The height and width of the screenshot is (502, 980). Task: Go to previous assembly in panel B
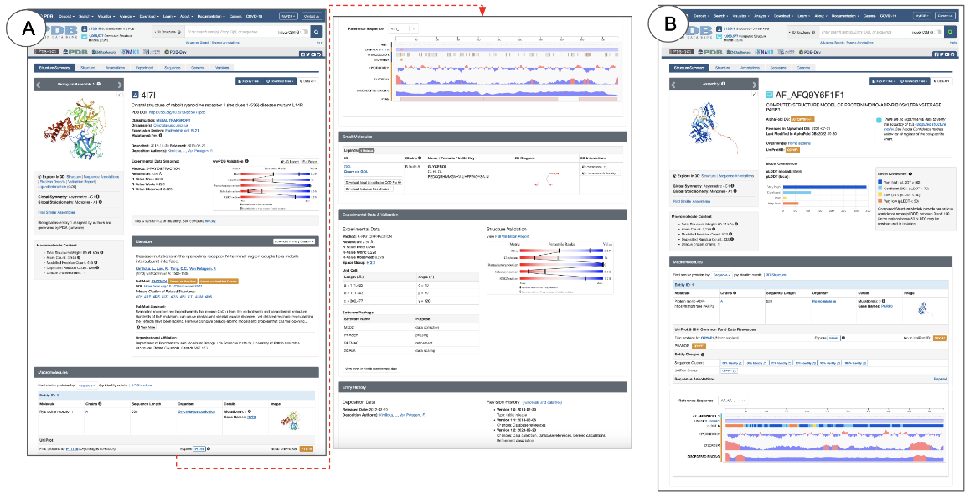672,85
